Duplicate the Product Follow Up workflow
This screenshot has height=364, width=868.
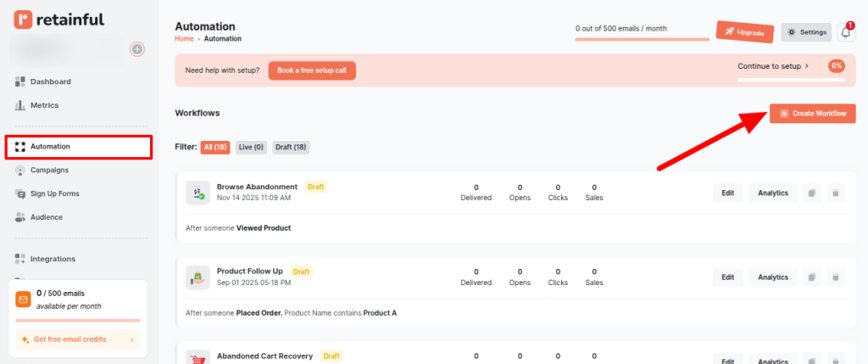click(812, 277)
